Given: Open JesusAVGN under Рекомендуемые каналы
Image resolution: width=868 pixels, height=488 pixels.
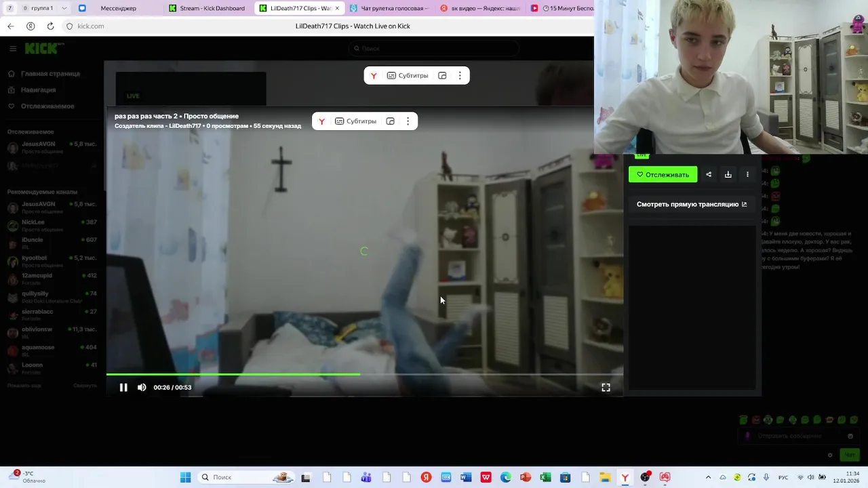Looking at the screenshot, I should (x=52, y=207).
